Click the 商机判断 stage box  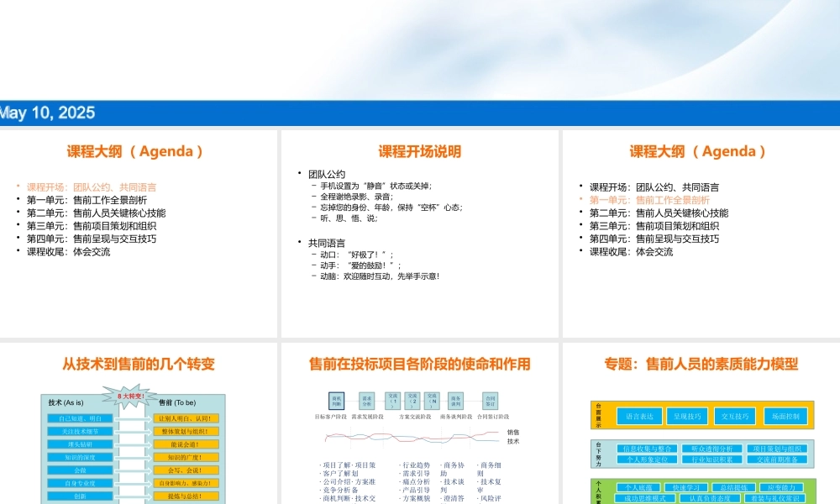tap(337, 401)
